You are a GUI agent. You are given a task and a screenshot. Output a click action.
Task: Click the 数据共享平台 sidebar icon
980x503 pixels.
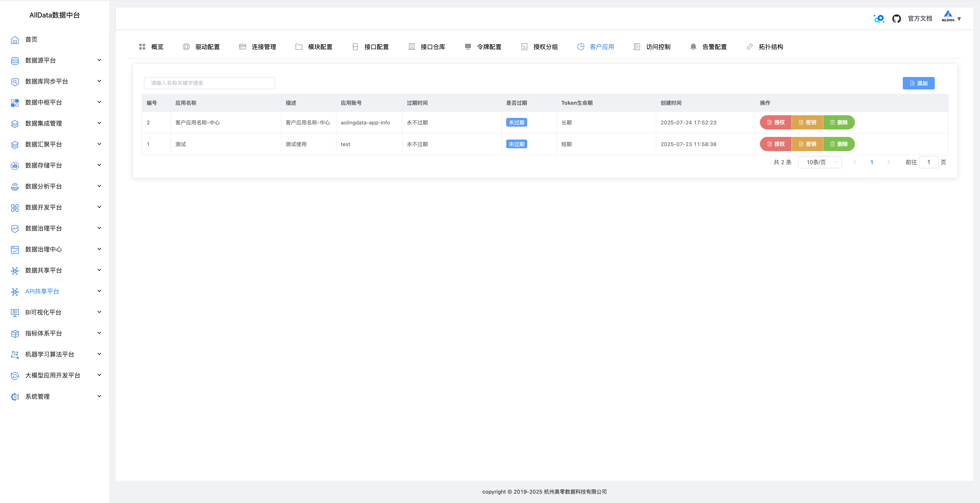15,271
